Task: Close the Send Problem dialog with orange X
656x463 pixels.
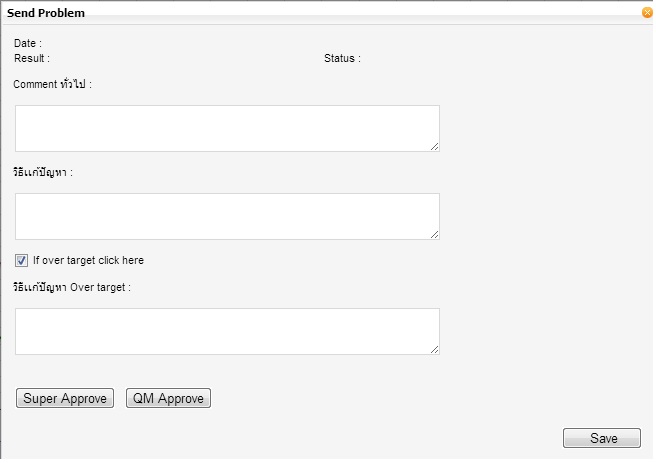Action: coord(647,13)
